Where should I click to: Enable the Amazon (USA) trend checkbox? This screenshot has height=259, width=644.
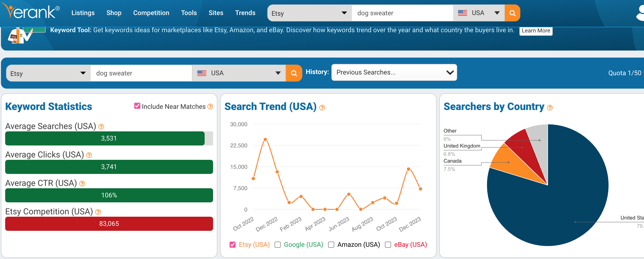pos(331,244)
